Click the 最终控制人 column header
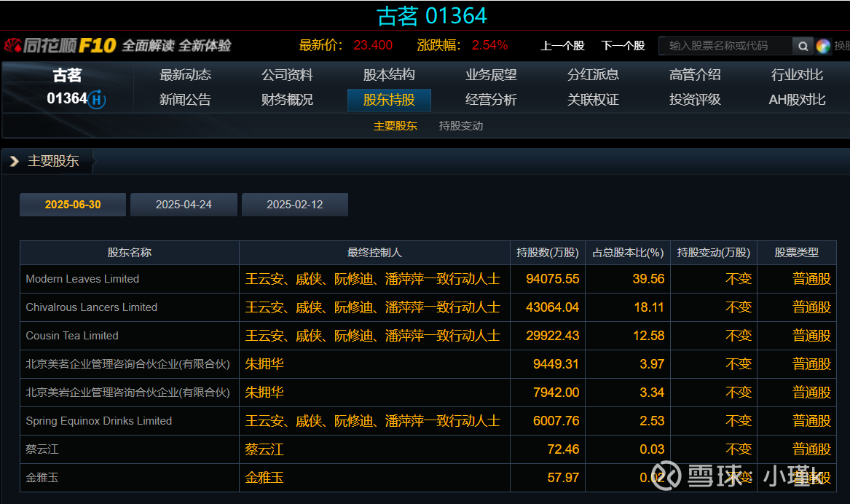The image size is (850, 504). tap(374, 253)
